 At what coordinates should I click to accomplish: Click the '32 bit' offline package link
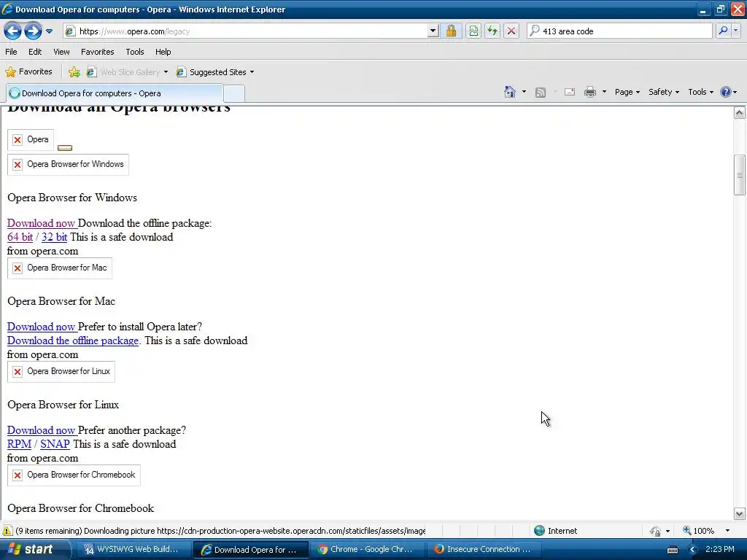[x=54, y=237]
